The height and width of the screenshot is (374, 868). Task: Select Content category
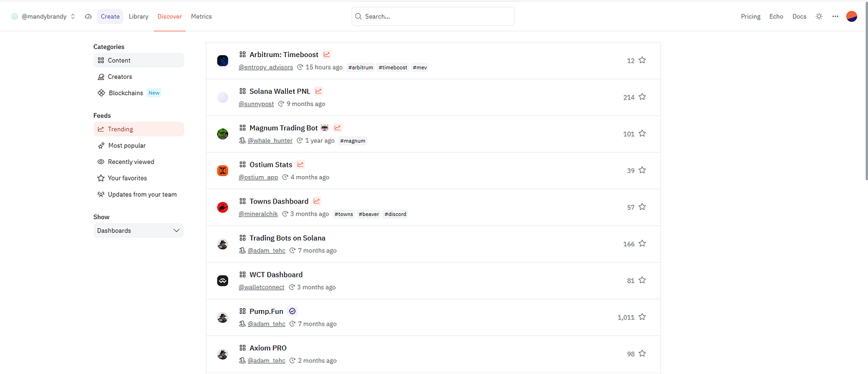tap(139, 60)
